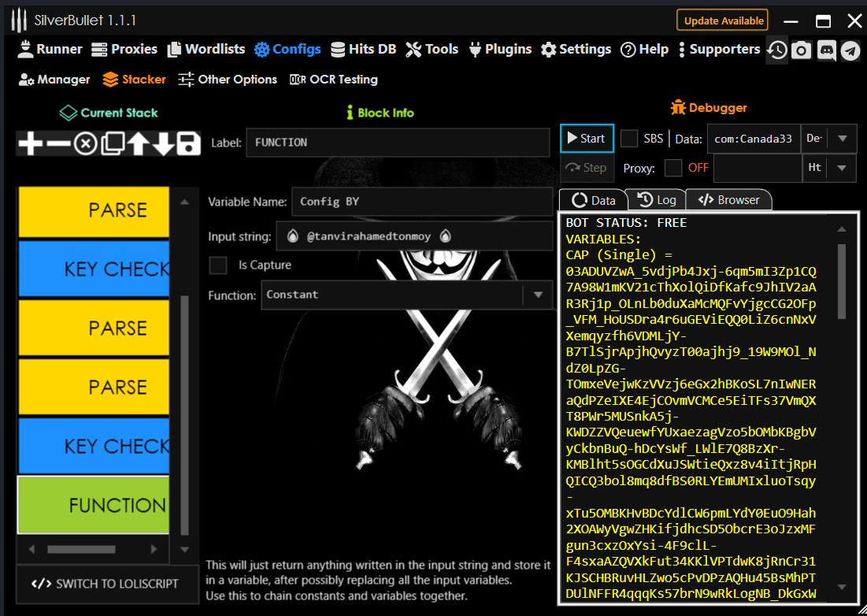Start the debugger

pos(587,138)
